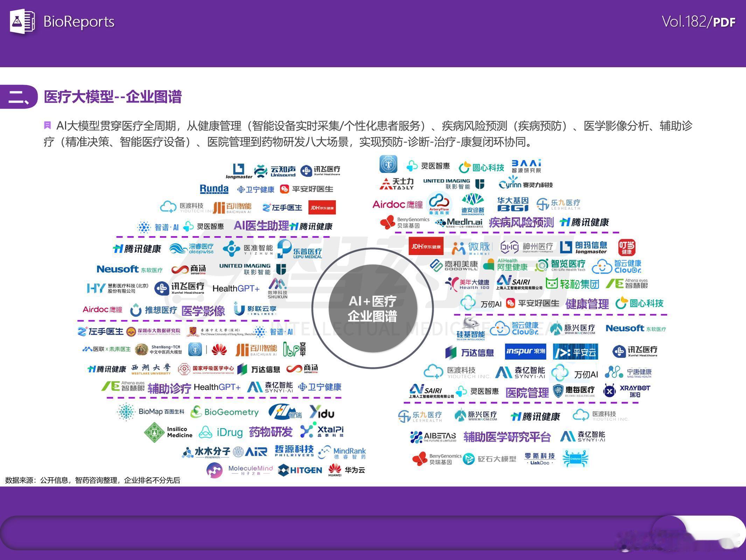The image size is (746, 560).
Task: Click the MoleculeMind logo
Action: pyautogui.click(x=240, y=470)
